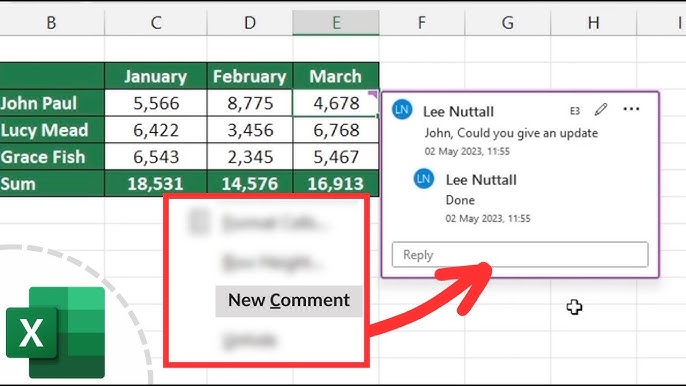Click the January header cell

point(156,76)
